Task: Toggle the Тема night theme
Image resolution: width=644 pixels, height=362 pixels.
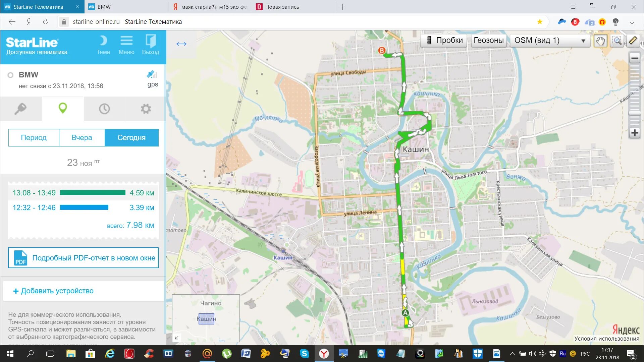Action: 103,45
